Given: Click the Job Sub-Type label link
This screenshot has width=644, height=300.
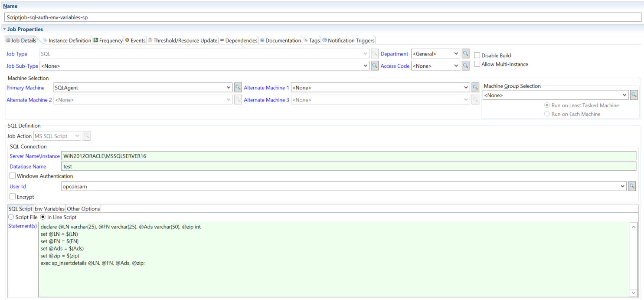Looking at the screenshot, I should 22,66.
